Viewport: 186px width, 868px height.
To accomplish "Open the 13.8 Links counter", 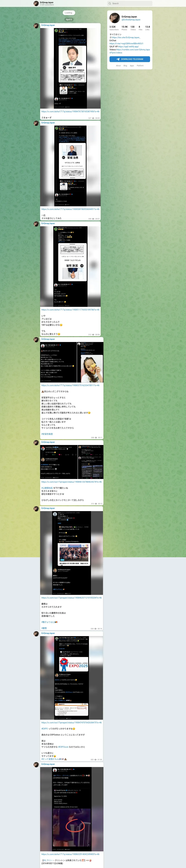I will point(147,28).
